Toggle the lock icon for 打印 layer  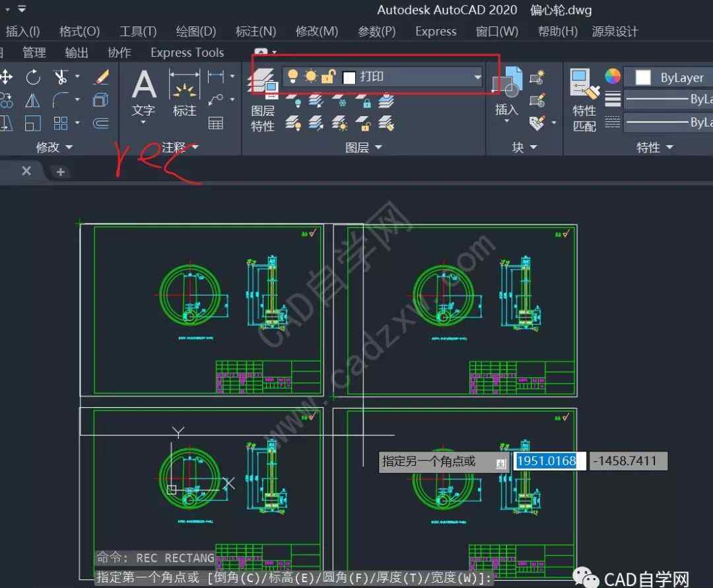click(x=328, y=77)
